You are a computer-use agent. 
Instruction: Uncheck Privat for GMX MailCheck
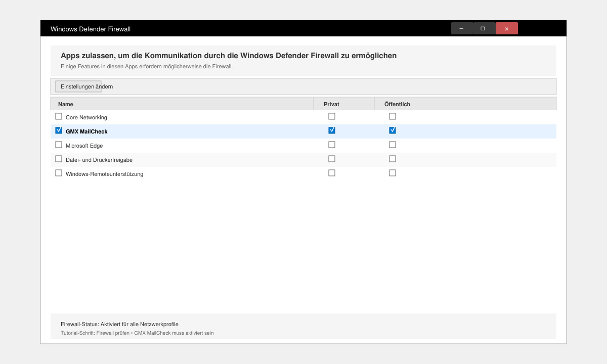click(332, 130)
